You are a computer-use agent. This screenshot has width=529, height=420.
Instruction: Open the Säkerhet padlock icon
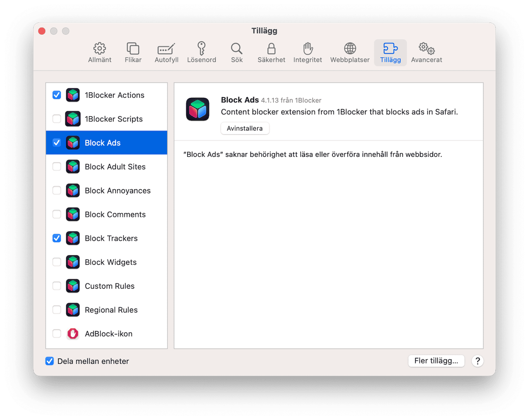tap(271, 48)
